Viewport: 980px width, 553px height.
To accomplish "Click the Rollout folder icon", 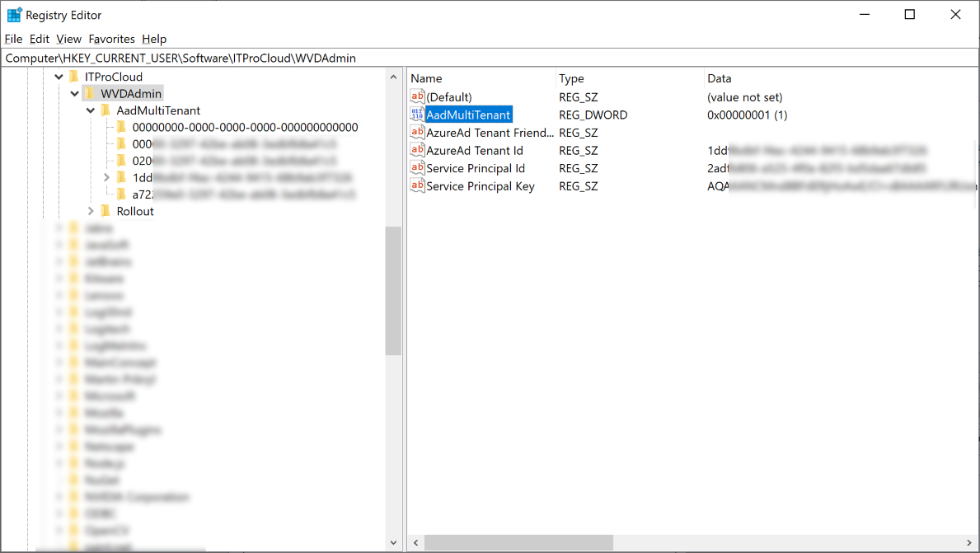I will [x=106, y=211].
